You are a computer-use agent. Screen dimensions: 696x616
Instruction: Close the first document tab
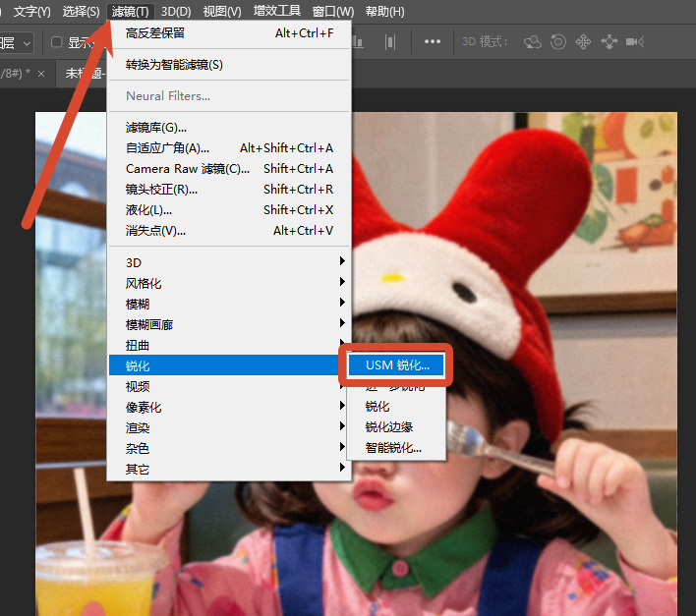click(x=41, y=74)
